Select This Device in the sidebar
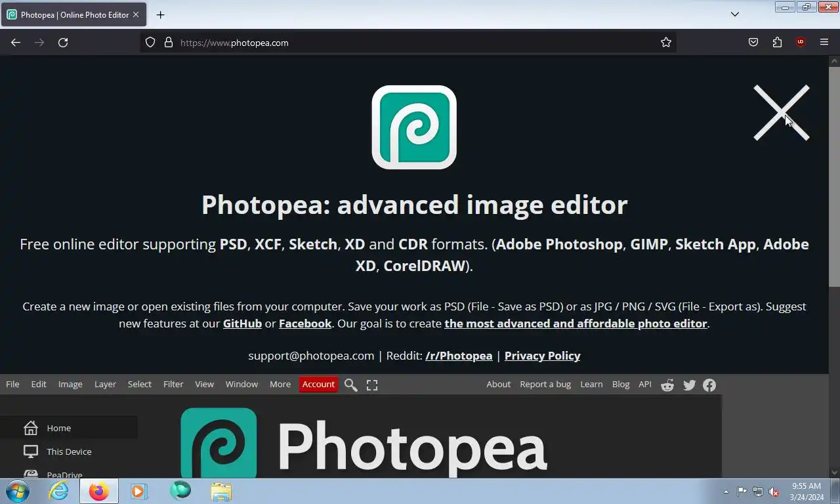This screenshot has width=840, height=504. click(x=69, y=451)
